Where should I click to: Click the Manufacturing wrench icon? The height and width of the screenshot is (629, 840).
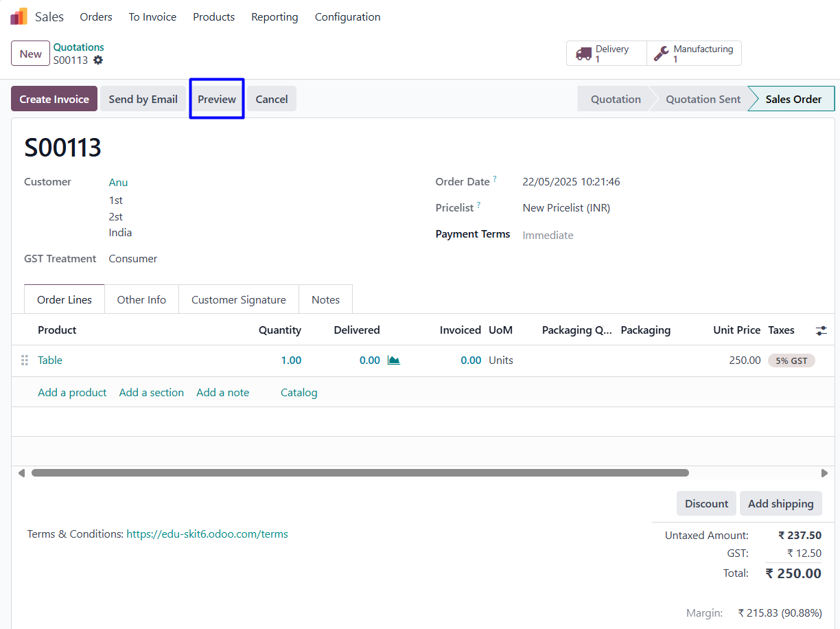(x=662, y=54)
